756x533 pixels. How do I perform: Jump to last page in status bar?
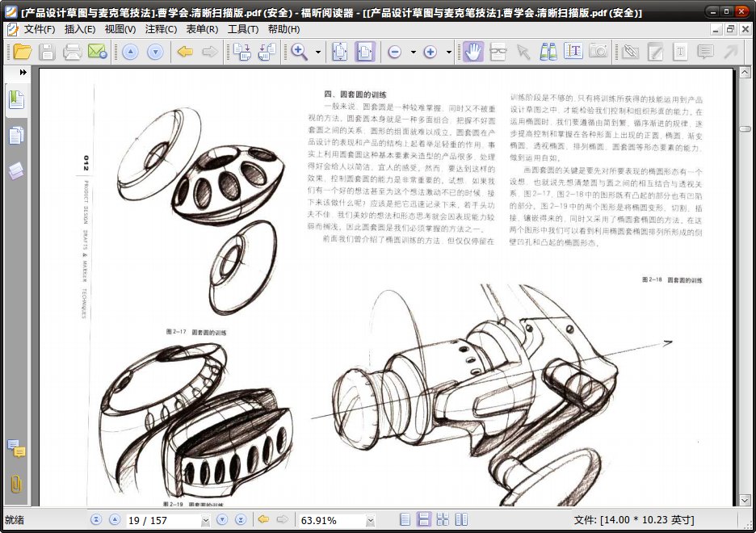tap(241, 519)
